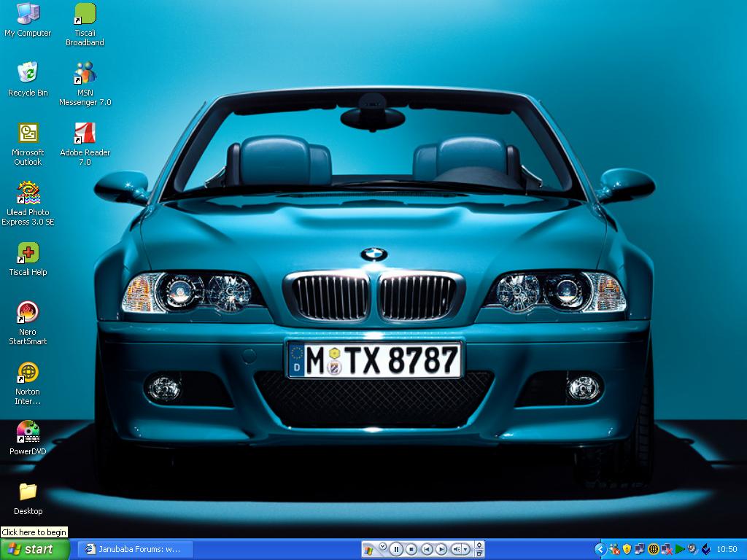Screen dimensions: 747x560
Task: Click the connected network computers tray icon
Action: click(x=640, y=550)
